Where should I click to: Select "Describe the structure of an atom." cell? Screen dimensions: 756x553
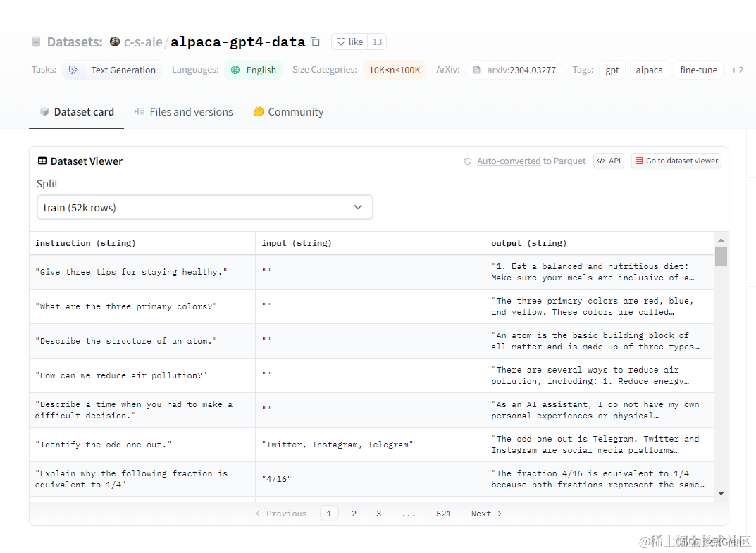(142, 341)
